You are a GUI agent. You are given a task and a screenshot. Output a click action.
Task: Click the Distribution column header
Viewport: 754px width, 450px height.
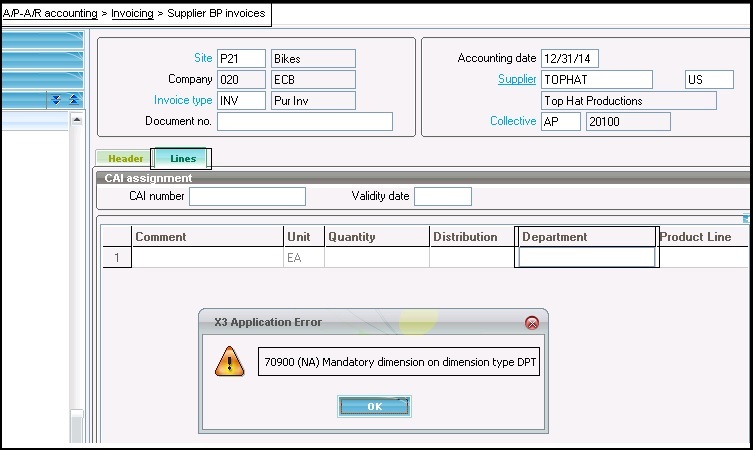(472, 237)
